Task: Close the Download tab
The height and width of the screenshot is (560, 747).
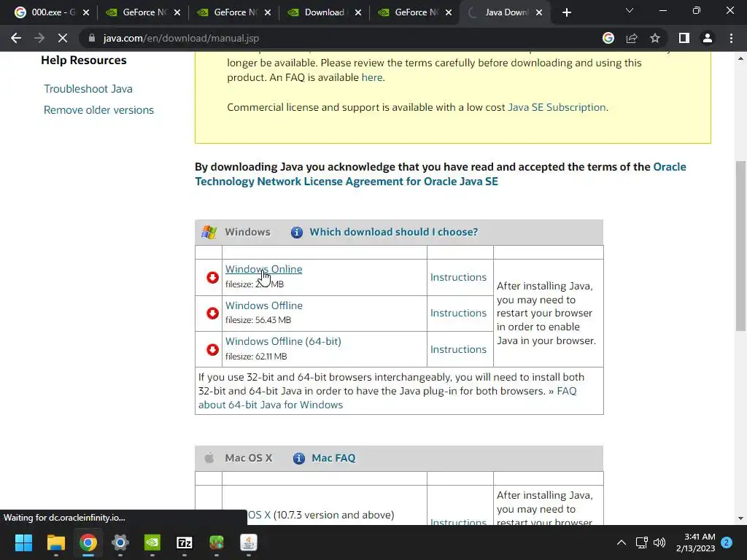Action: 358,12
